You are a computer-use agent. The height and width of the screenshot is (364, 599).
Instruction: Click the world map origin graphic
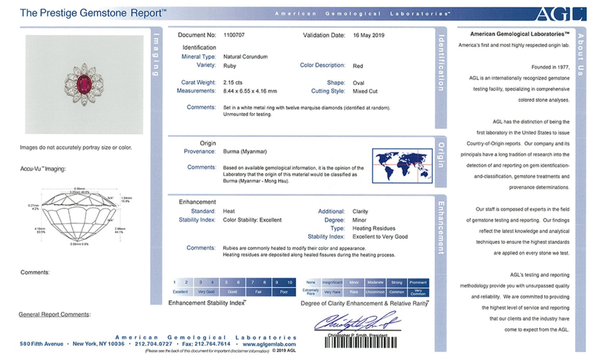pyautogui.click(x=402, y=166)
